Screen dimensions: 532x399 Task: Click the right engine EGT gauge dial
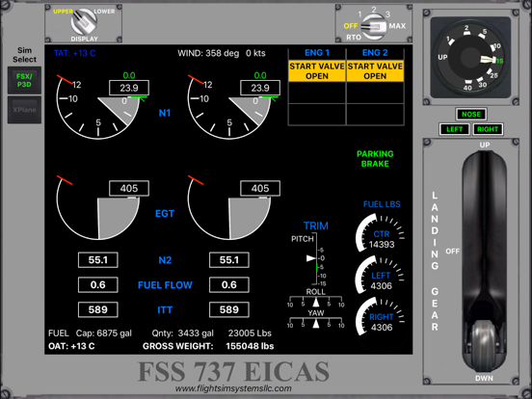coord(229,207)
